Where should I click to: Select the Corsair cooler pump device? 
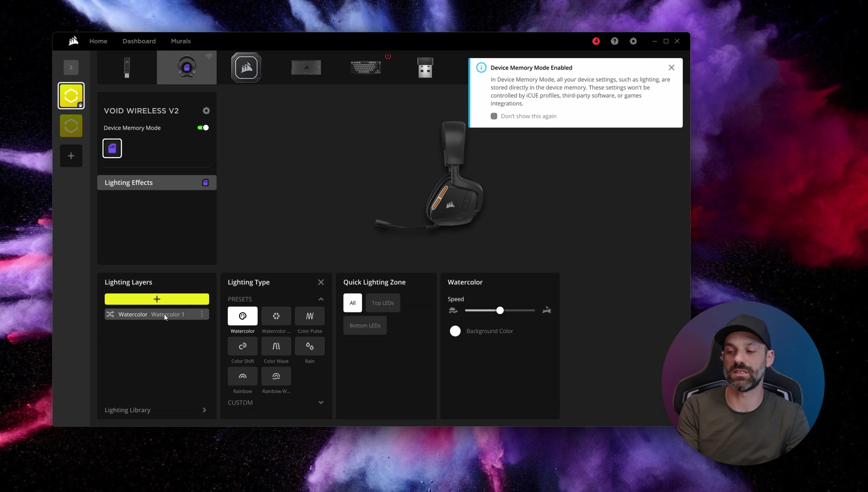[246, 67]
